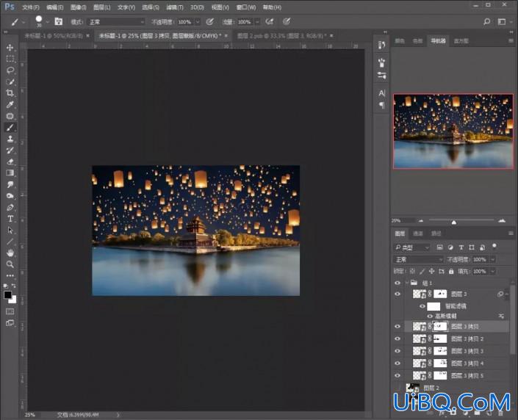
Task: Toggle smart filters visibility eye
Action: [422, 306]
